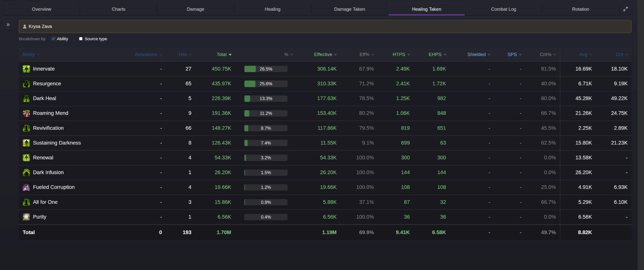
Task: Select the Krysa Zava player bar
Action: (325, 26)
